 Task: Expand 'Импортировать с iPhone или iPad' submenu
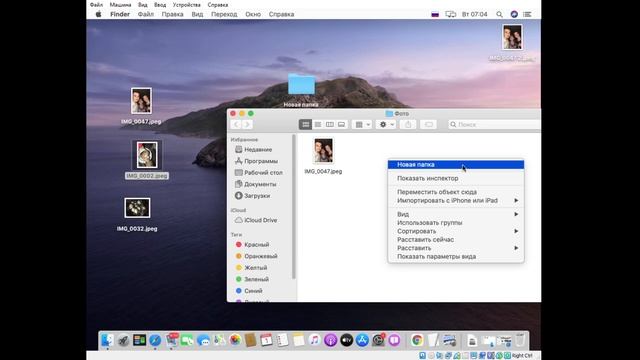pos(456,200)
